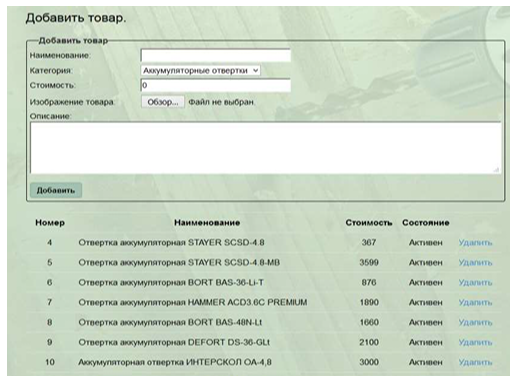Select name Отвертка аккумуляторная BORT BAS-36-Li-T
The height and width of the screenshot is (384, 519).
pos(171,283)
